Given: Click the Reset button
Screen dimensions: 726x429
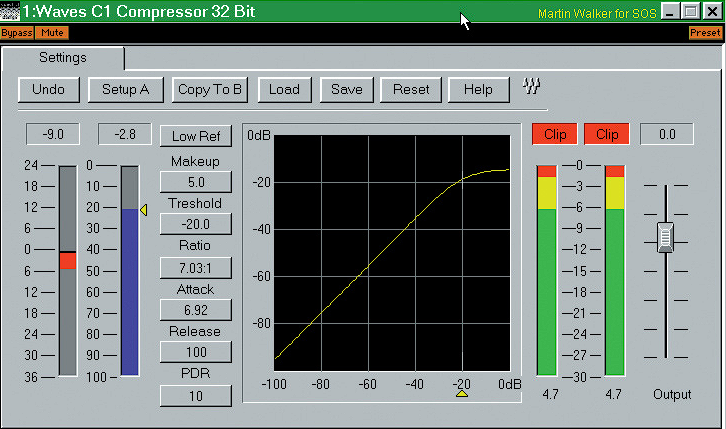Looking at the screenshot, I should 411,90.
